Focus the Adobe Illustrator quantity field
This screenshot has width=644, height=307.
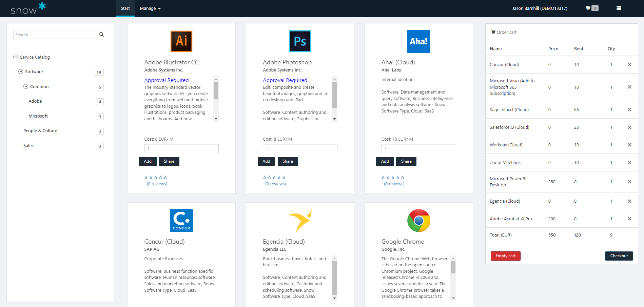[x=181, y=149]
